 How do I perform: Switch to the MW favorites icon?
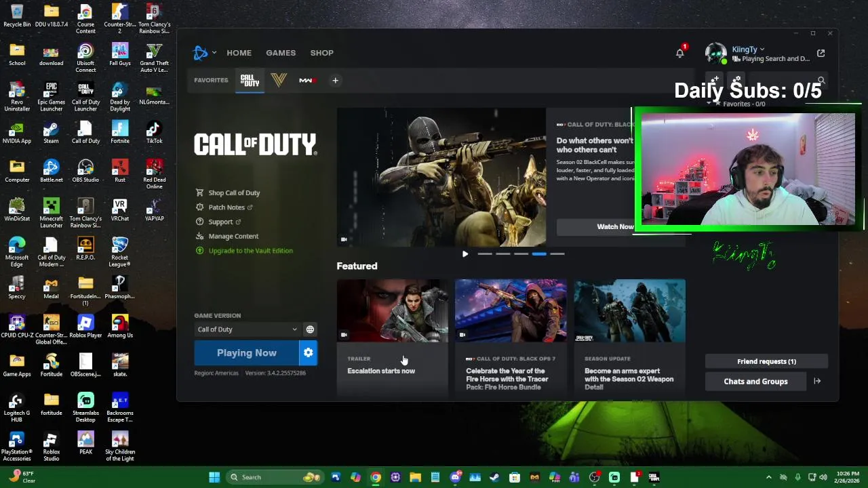pyautogui.click(x=307, y=80)
